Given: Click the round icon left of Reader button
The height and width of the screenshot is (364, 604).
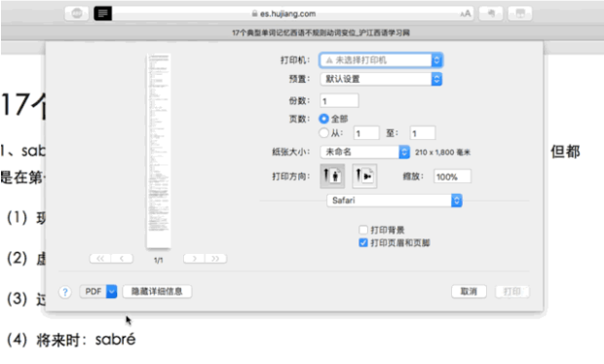Looking at the screenshot, I should click(x=77, y=14).
